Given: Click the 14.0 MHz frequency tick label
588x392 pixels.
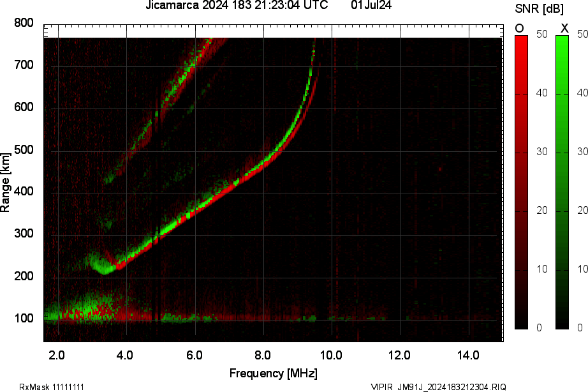Looking at the screenshot, I should (x=469, y=355).
